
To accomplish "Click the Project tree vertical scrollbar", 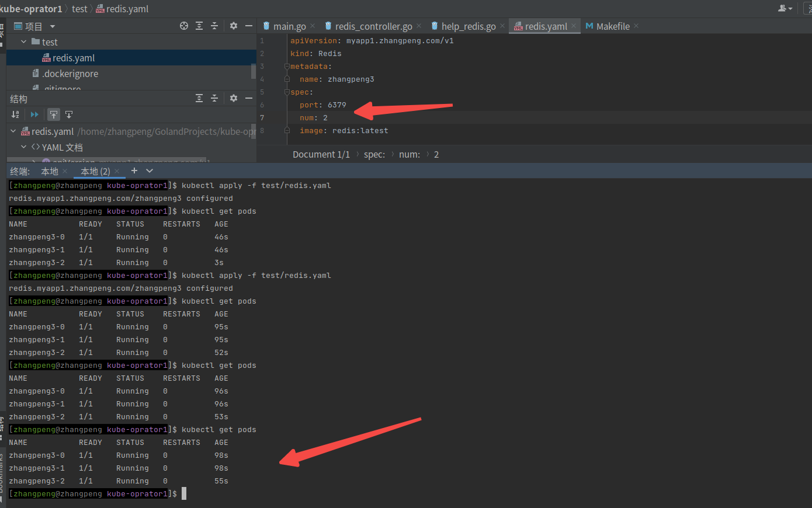I will coord(254,71).
